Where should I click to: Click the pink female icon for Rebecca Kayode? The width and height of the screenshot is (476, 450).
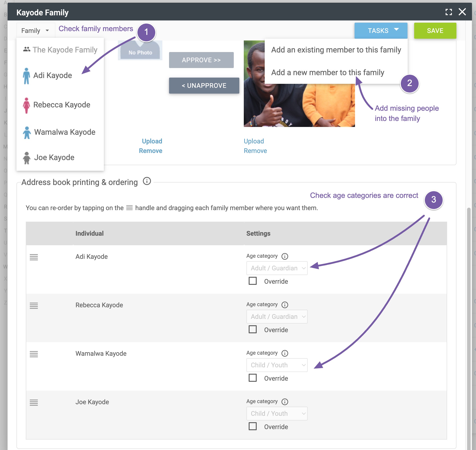point(26,105)
